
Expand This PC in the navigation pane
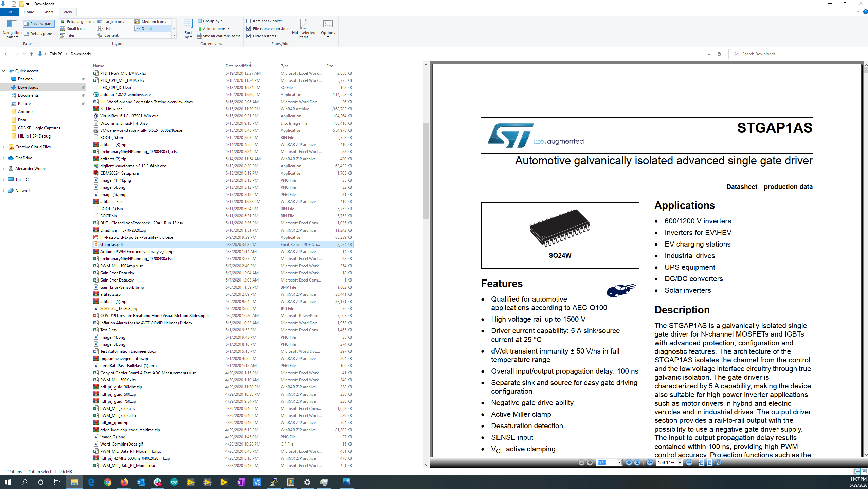[x=4, y=179]
